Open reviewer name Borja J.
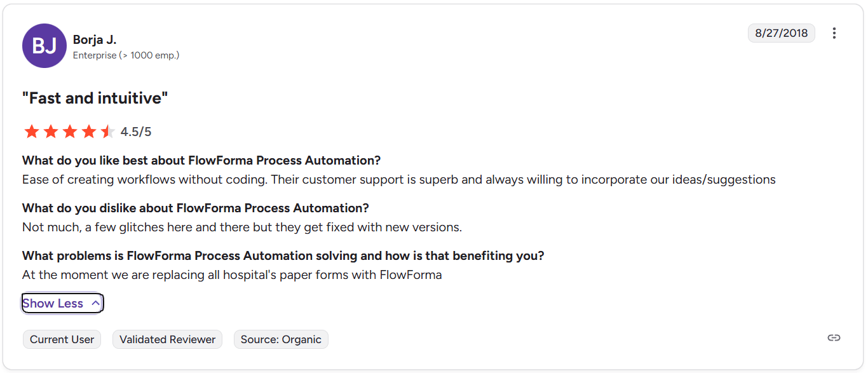 pyautogui.click(x=95, y=40)
